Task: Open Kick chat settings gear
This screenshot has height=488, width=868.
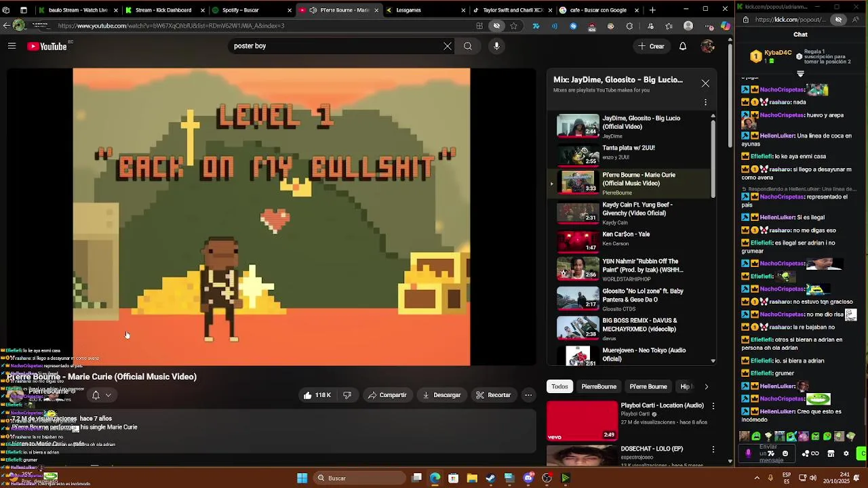Action: [x=846, y=453]
